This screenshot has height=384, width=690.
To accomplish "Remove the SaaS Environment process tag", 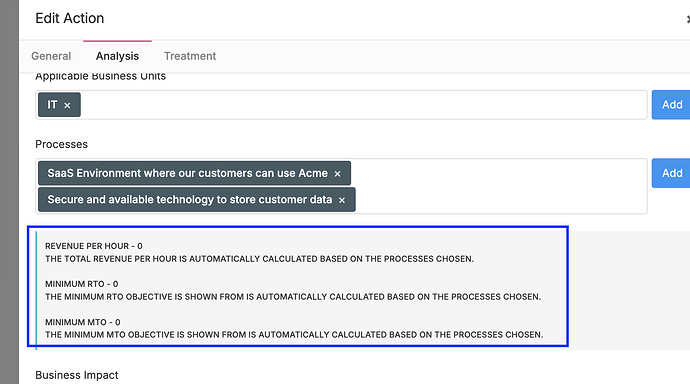I will [x=338, y=174].
